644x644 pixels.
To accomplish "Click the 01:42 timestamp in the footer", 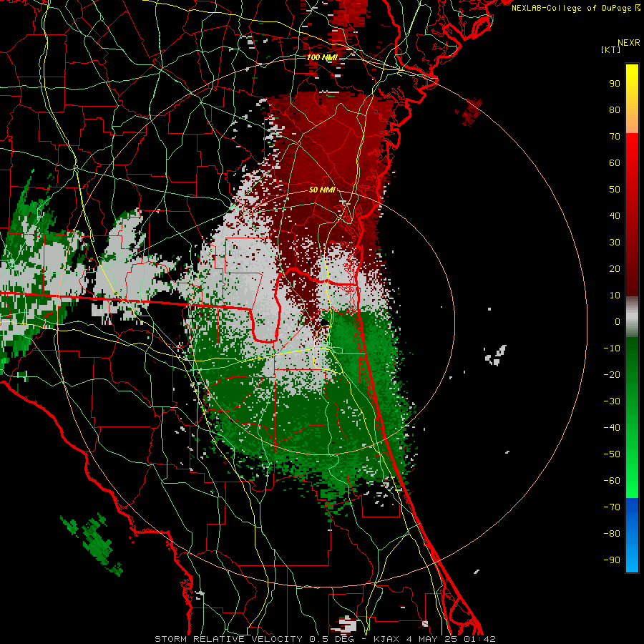I will pyautogui.click(x=480, y=639).
